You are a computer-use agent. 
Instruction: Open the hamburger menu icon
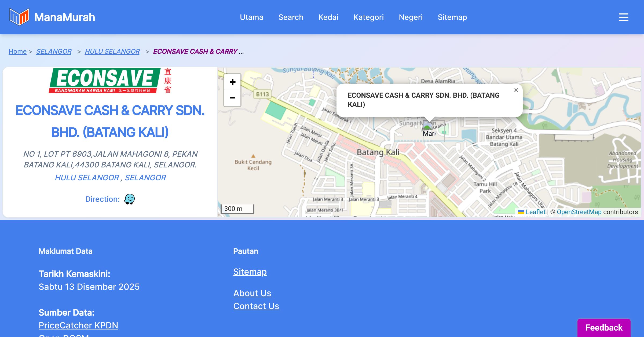tap(623, 17)
